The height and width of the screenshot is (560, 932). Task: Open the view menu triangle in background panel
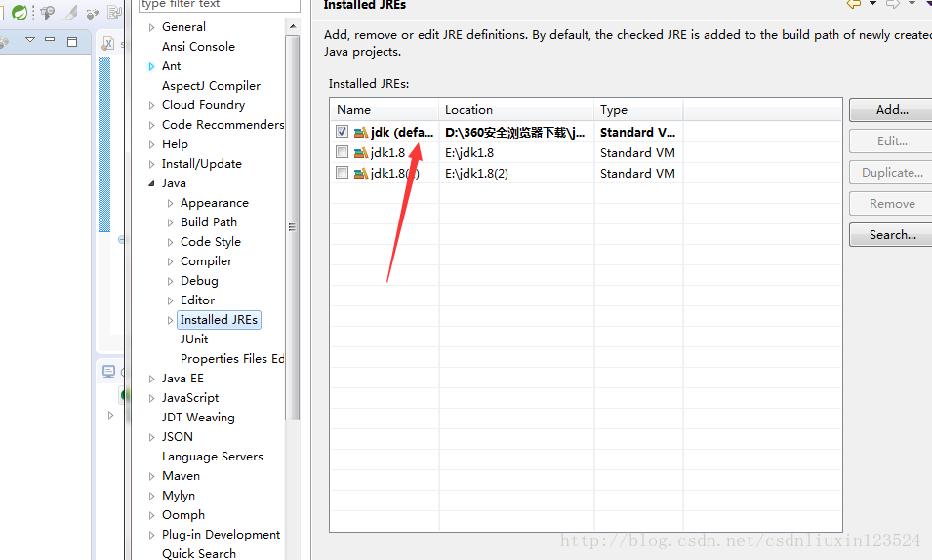click(x=30, y=40)
